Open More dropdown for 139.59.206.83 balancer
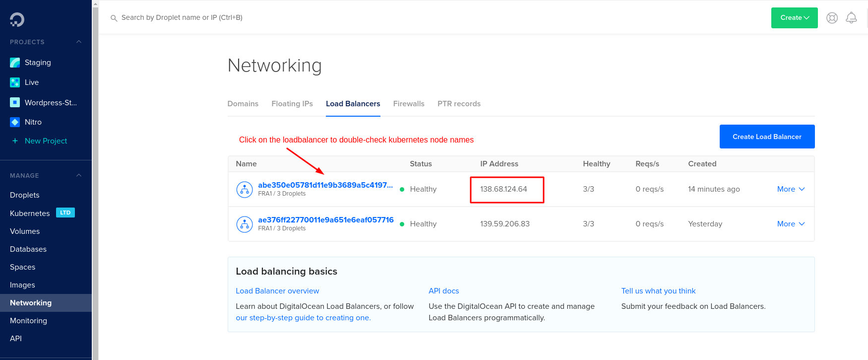868x360 pixels. click(x=790, y=224)
